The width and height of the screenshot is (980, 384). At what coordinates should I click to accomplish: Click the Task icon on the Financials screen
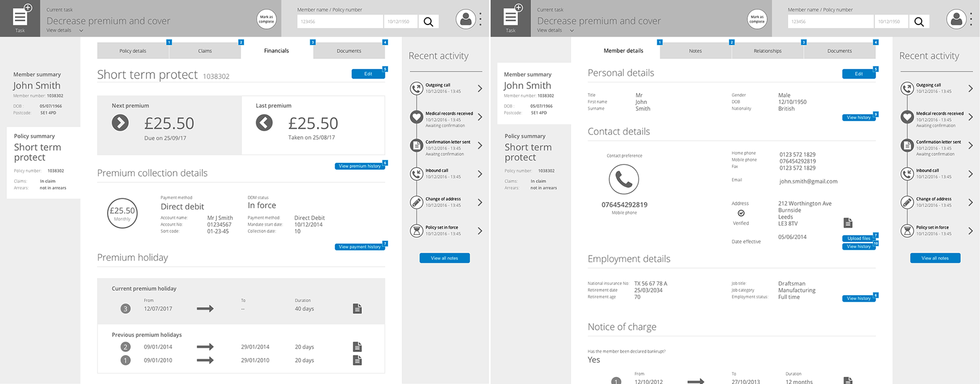[20, 17]
